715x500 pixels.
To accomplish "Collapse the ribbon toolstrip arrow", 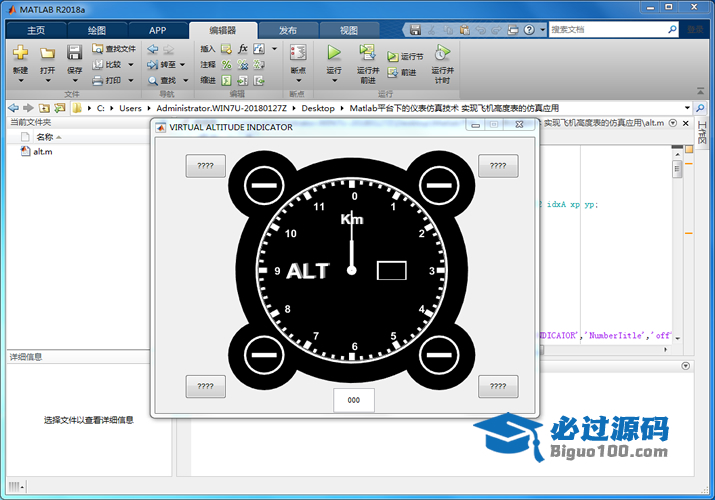I will (x=700, y=91).
